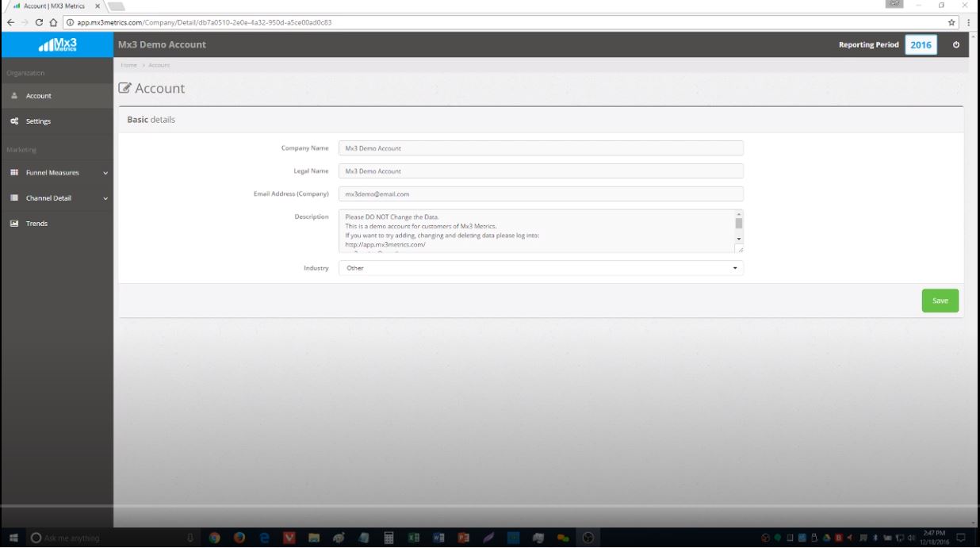Open Calculator from the taskbar
This screenshot has width=980, height=548.
tap(389, 538)
